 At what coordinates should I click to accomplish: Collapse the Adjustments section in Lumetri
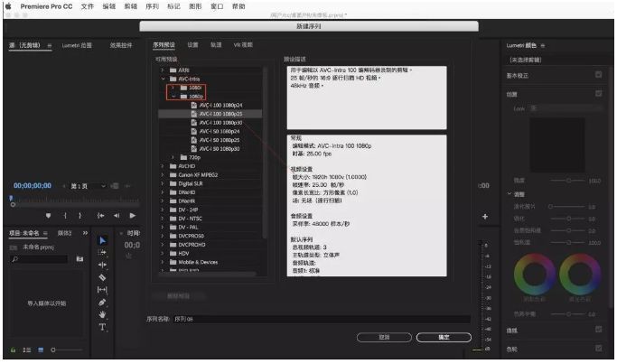tap(509, 194)
